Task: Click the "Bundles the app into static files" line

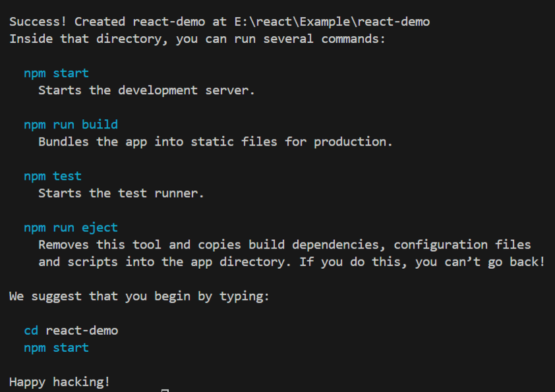Action: (215, 142)
